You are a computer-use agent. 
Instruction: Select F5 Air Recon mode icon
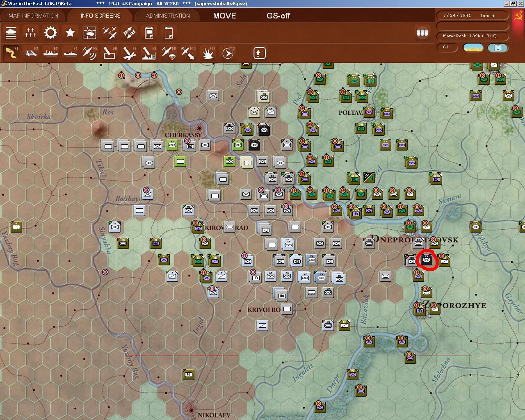(90, 53)
